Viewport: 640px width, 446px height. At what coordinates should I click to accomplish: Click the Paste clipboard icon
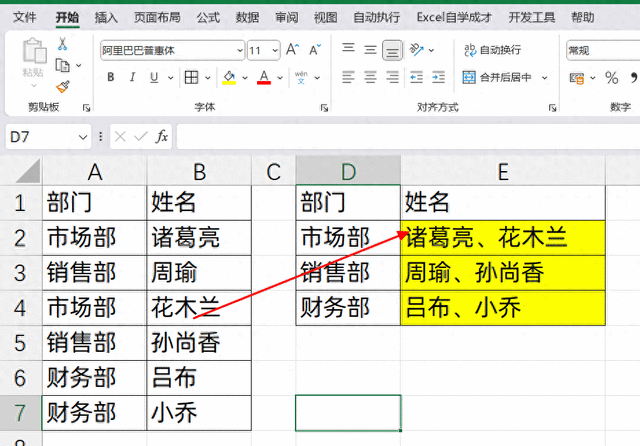pos(33,51)
